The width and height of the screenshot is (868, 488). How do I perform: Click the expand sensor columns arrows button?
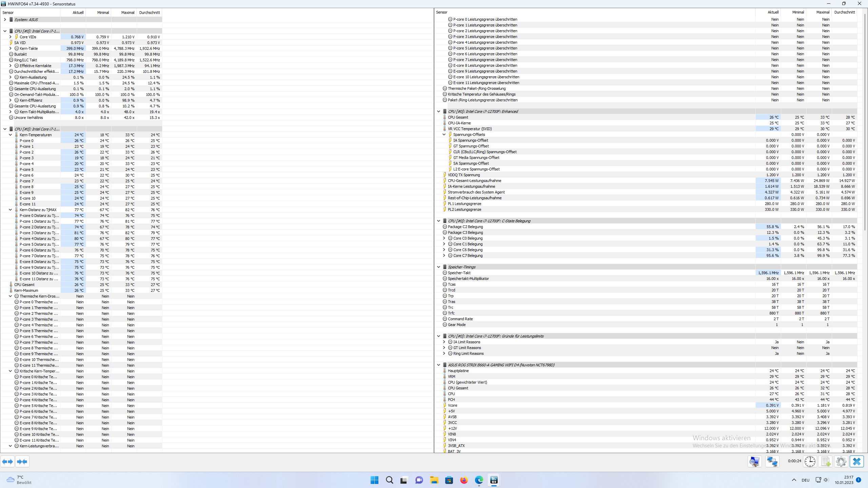click(7, 462)
